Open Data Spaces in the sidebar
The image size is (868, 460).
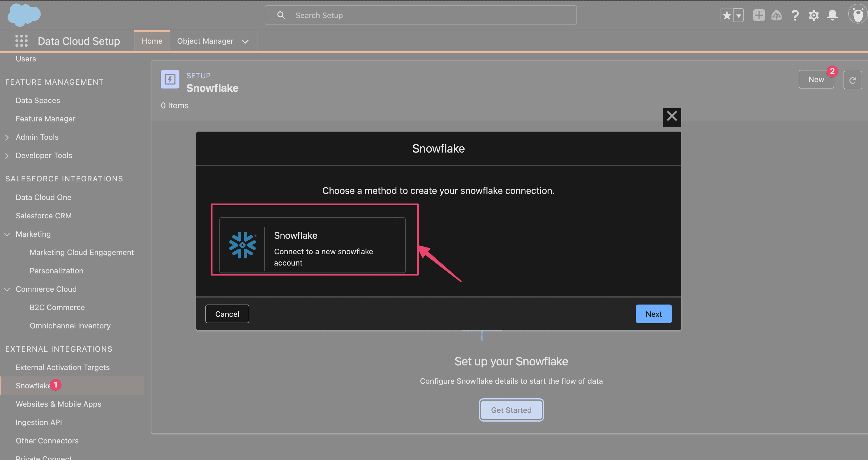(x=38, y=100)
